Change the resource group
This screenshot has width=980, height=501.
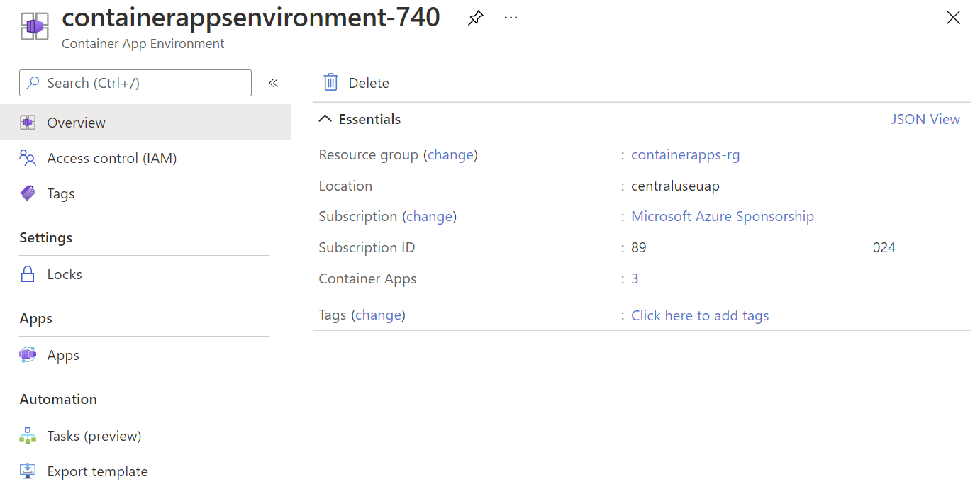point(450,154)
